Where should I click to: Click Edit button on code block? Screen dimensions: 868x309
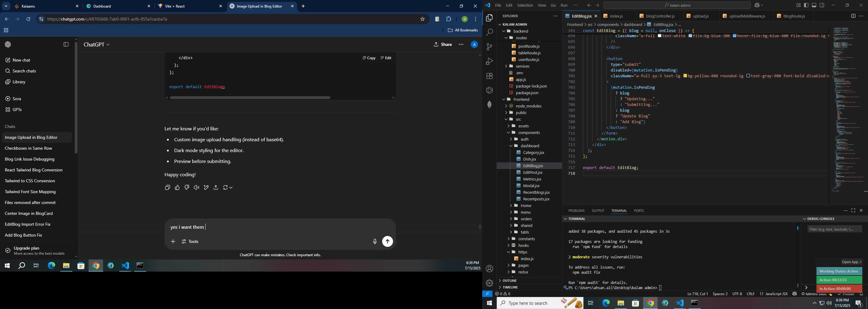[386, 58]
